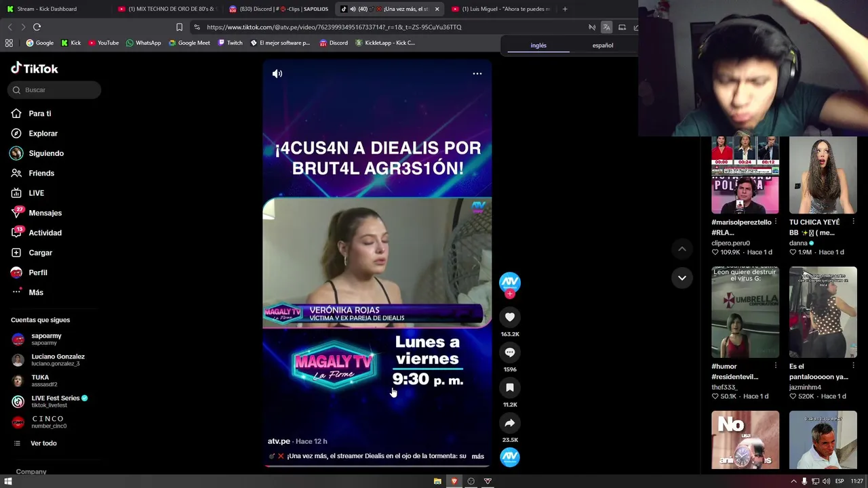Open Windows Start button

click(8, 481)
